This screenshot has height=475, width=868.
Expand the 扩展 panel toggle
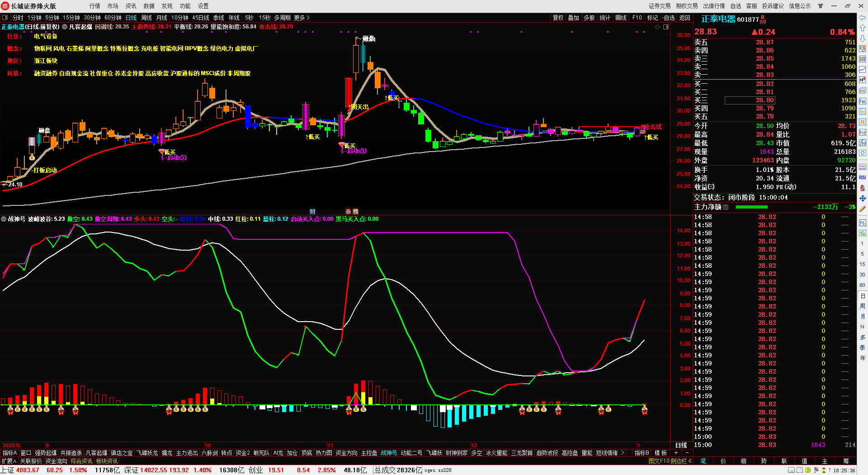[x=9, y=461]
